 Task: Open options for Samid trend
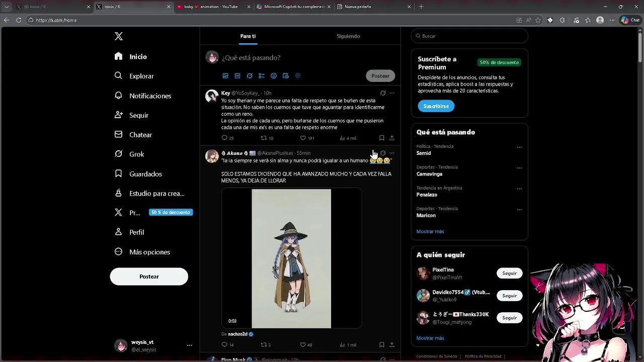519,147
